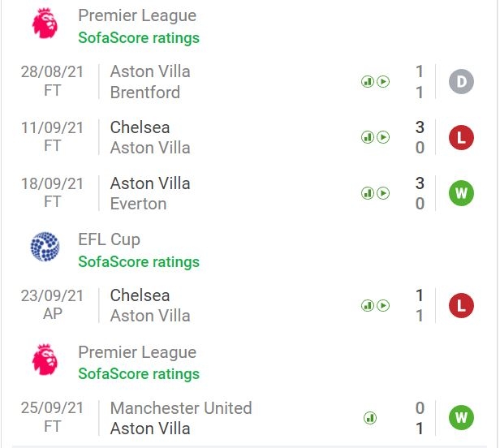This screenshot has width=500, height=448.
Task: Click the green W badge for Everton match
Action: point(461,193)
